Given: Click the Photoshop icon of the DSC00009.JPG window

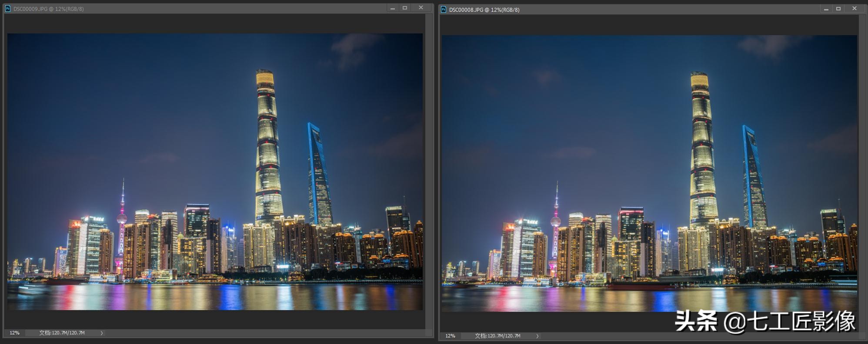Looking at the screenshot, I should [x=7, y=9].
